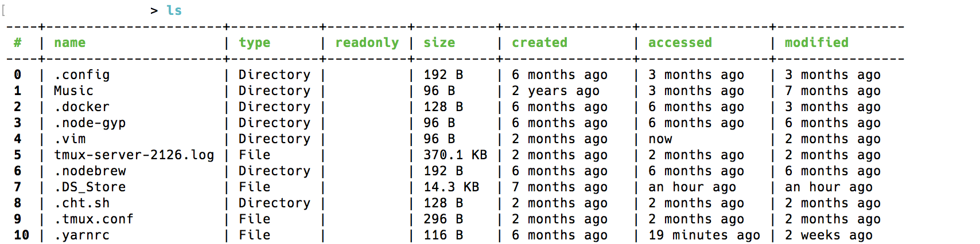Click the .nodebrew directory name
Image resolution: width=980 pixels, height=244 pixels.
click(x=90, y=171)
